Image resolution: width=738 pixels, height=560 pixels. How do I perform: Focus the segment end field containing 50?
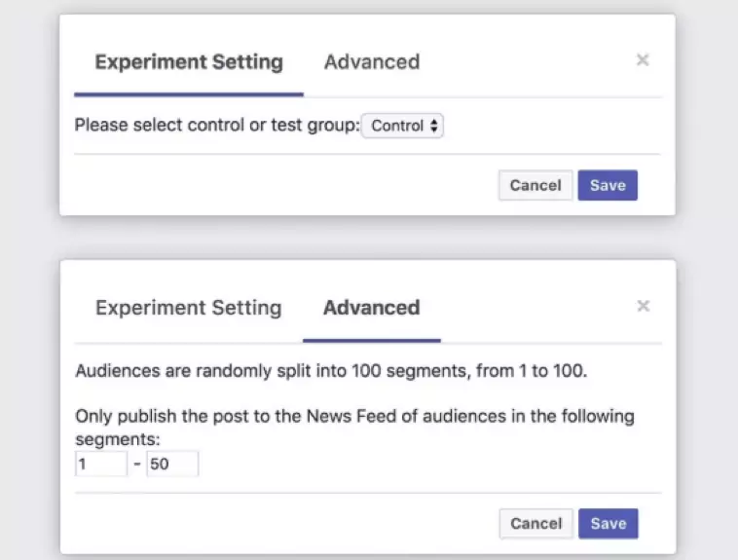pos(172,465)
